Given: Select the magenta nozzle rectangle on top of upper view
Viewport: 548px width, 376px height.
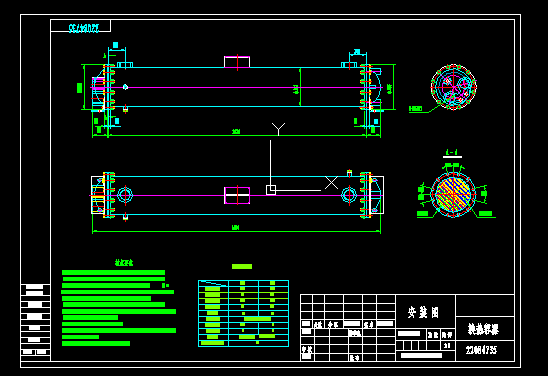Looking at the screenshot, I should (237, 62).
